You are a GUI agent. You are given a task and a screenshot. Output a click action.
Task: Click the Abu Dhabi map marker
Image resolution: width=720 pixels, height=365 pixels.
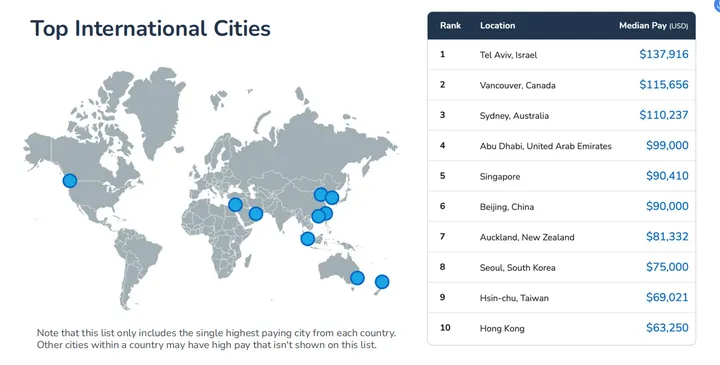point(256,213)
